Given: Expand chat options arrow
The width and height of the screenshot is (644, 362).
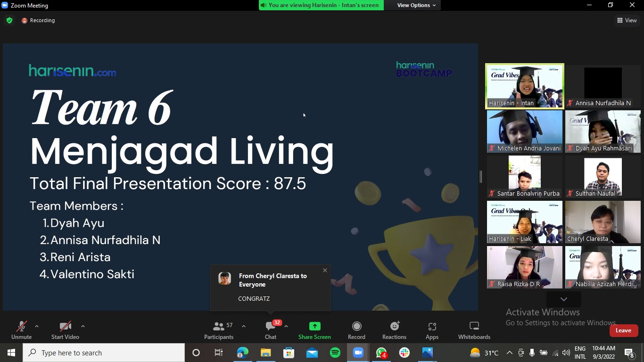Looking at the screenshot, I should pyautogui.click(x=286, y=326).
